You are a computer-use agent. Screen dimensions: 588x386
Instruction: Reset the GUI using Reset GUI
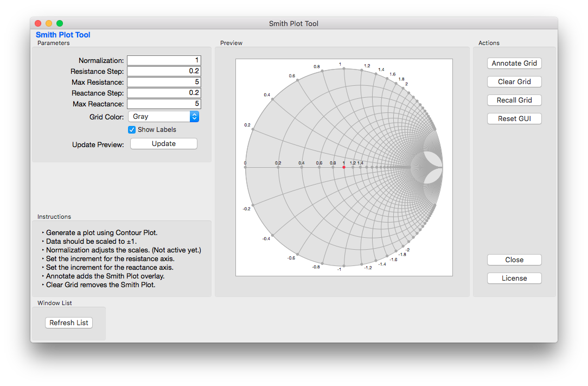(x=514, y=118)
